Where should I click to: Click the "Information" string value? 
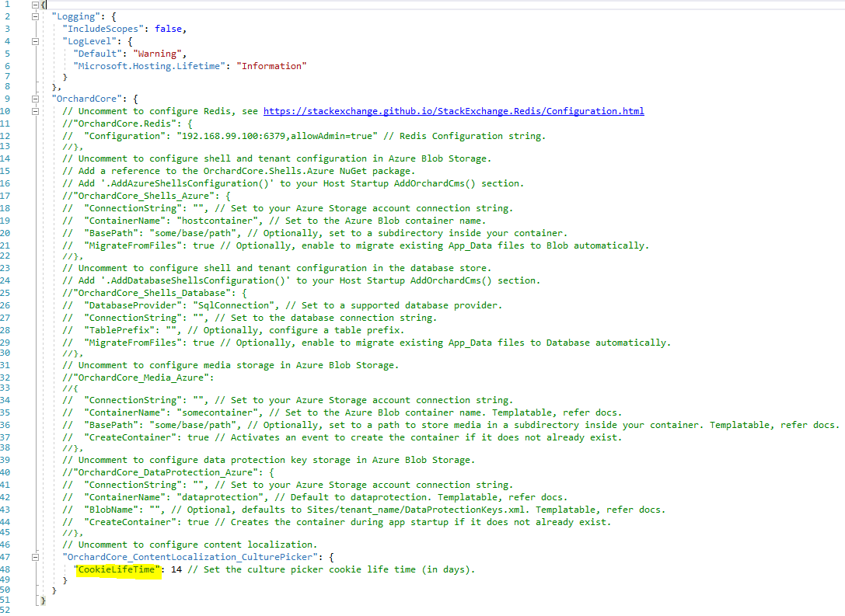pos(271,66)
